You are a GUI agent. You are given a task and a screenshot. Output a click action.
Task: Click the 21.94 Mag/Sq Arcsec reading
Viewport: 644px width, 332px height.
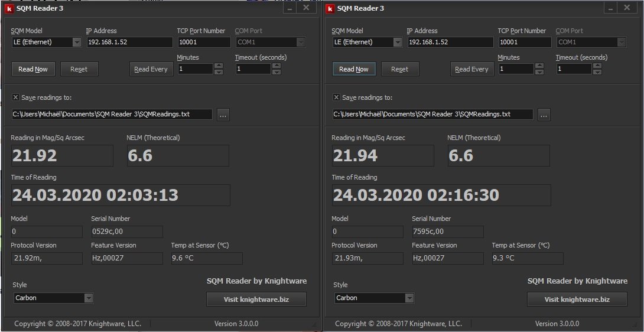pos(383,156)
